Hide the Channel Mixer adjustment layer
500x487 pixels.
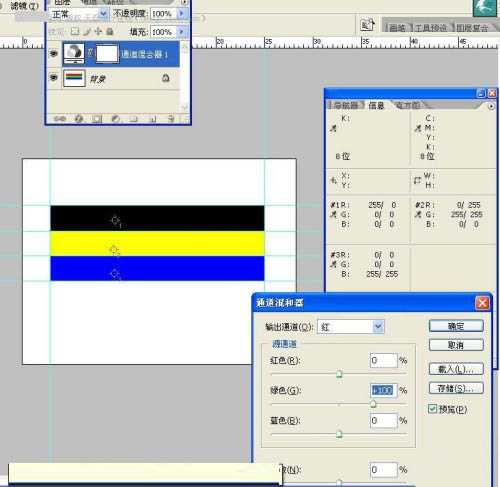53,54
